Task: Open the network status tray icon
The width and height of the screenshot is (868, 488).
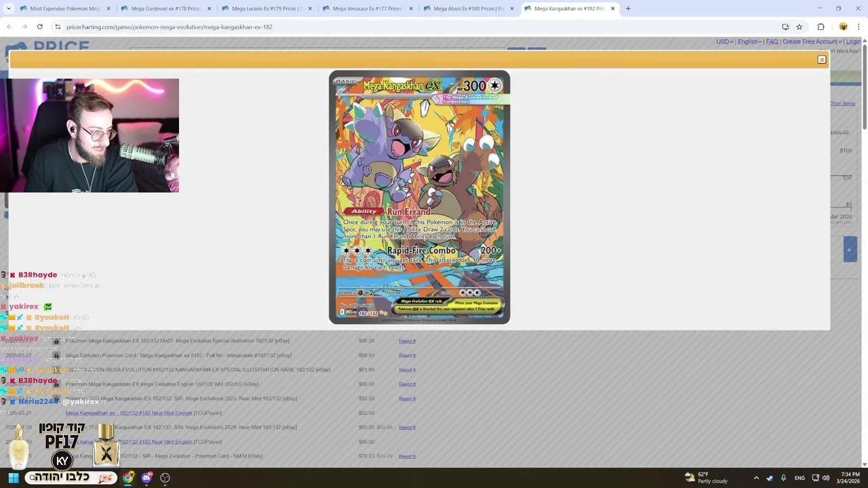Action: pos(816,478)
